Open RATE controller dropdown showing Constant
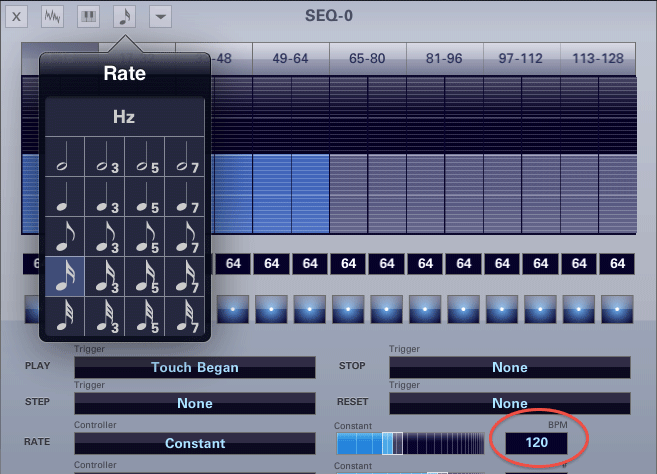657x474 pixels. click(x=195, y=443)
